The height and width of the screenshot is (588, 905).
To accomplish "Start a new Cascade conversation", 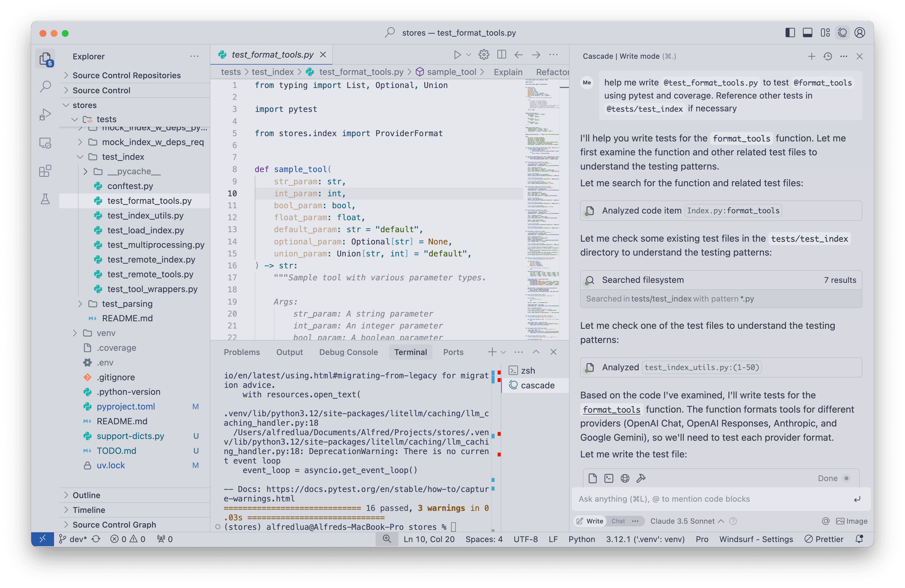I will point(811,56).
